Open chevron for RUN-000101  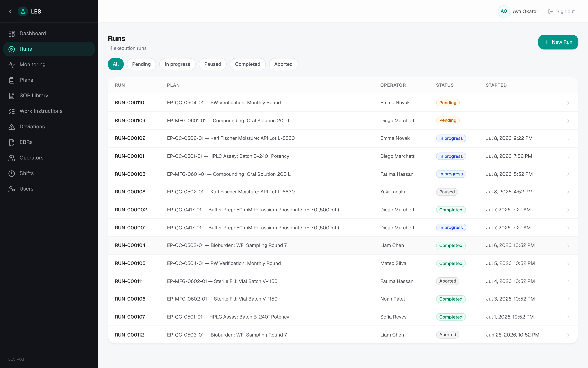pos(568,156)
